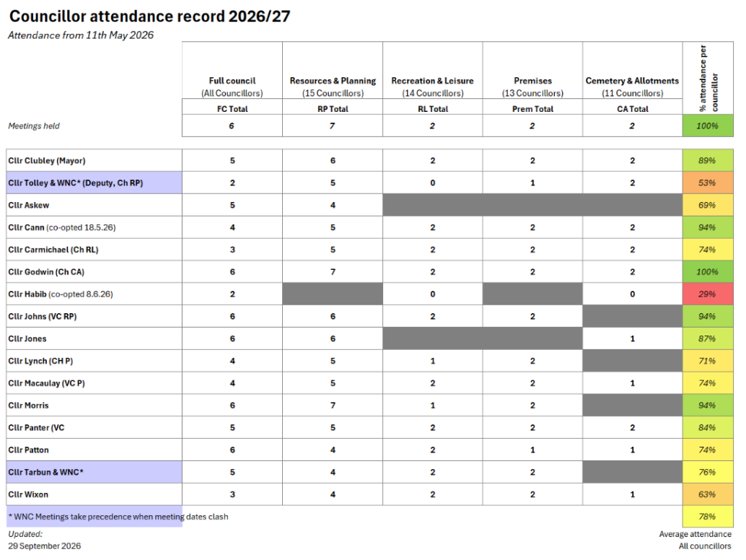746x560 pixels.
Task: Click the 76% cell for Cllr Tarbun
Action: point(708,472)
